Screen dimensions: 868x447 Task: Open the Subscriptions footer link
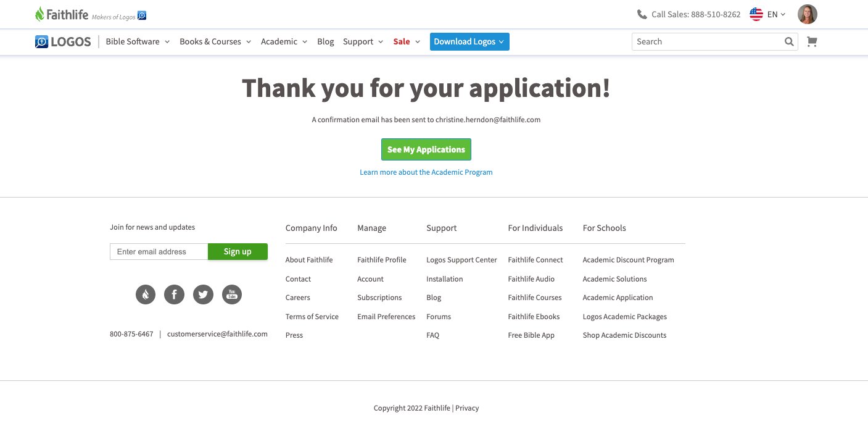pyautogui.click(x=379, y=298)
